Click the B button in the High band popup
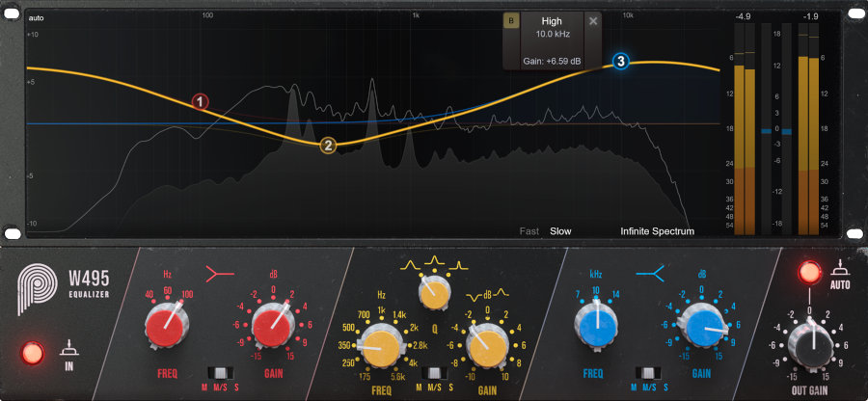The height and width of the screenshot is (401, 868). (511, 21)
